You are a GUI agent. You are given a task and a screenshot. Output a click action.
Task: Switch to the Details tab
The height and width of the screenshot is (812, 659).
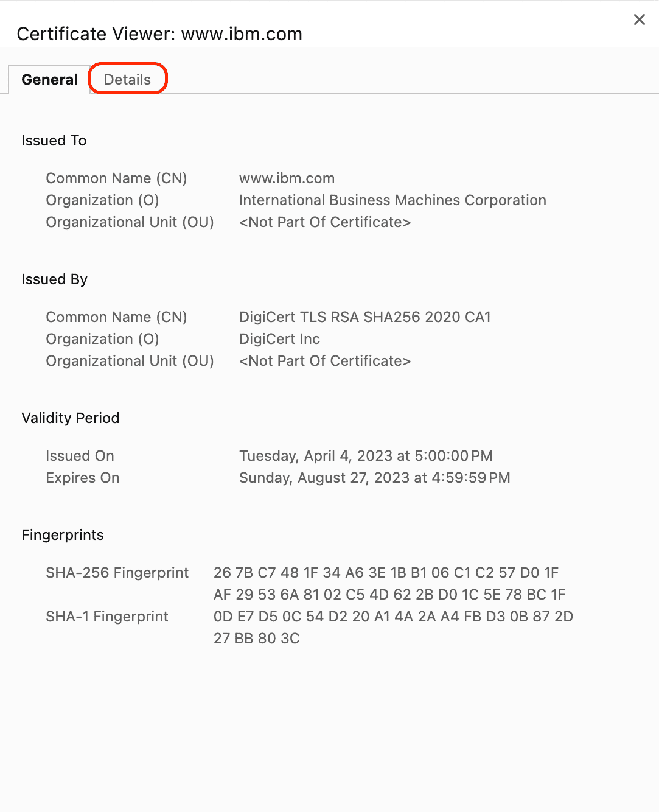click(x=127, y=79)
